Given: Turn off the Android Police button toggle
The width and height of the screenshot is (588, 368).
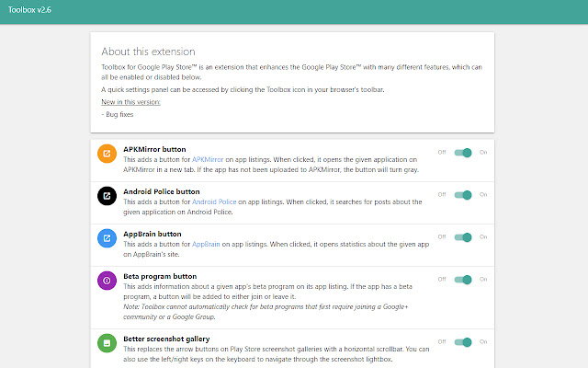Looking at the screenshot, I should click(463, 195).
